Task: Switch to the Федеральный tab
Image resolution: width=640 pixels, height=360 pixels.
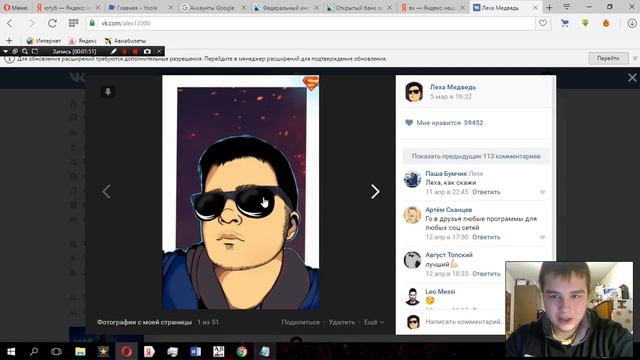Action: click(286, 7)
